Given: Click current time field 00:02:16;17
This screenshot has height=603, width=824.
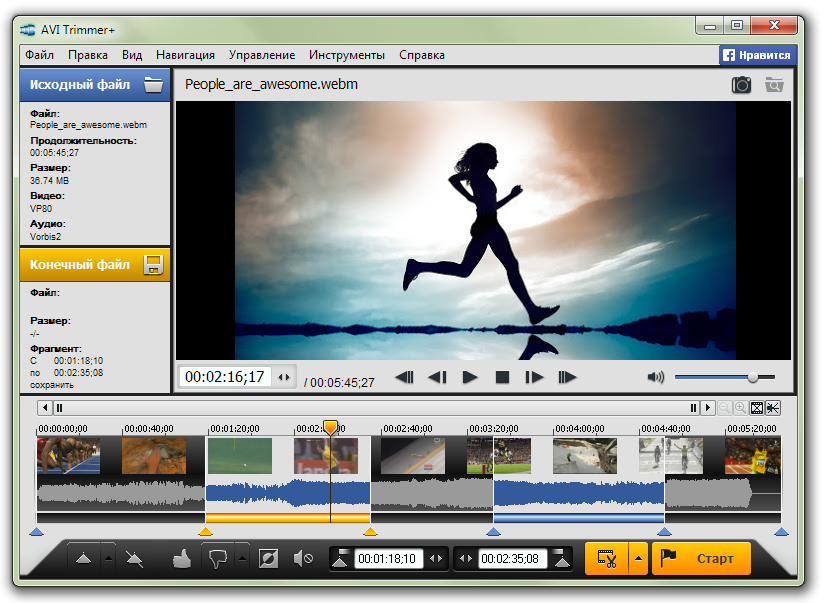Looking at the screenshot, I should click(225, 377).
